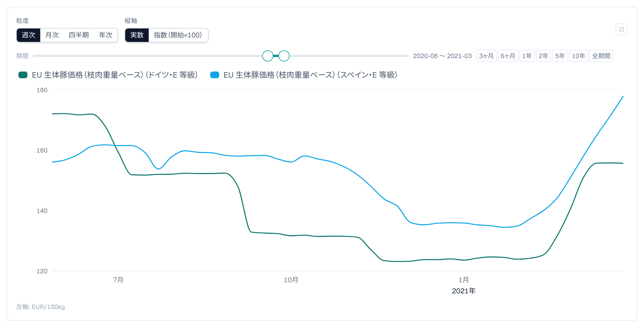644x328 pixels.
Task: Set period to 1年
Action: (x=527, y=56)
